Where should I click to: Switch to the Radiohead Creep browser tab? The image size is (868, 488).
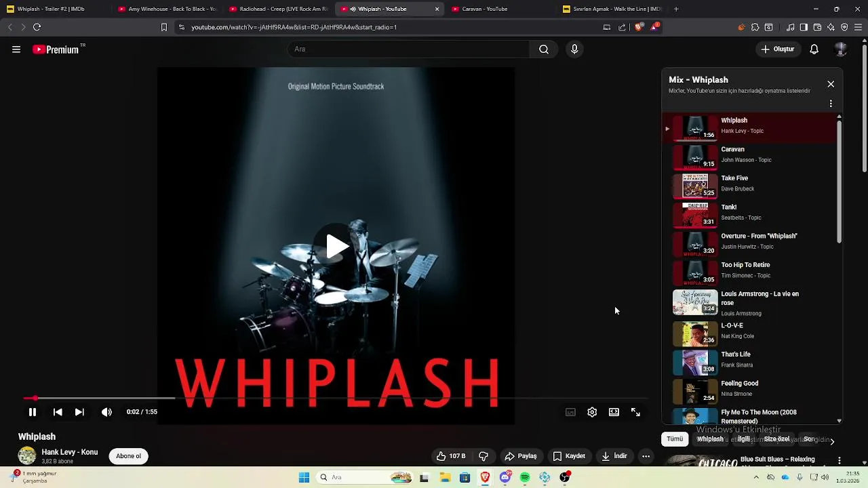[x=278, y=9]
